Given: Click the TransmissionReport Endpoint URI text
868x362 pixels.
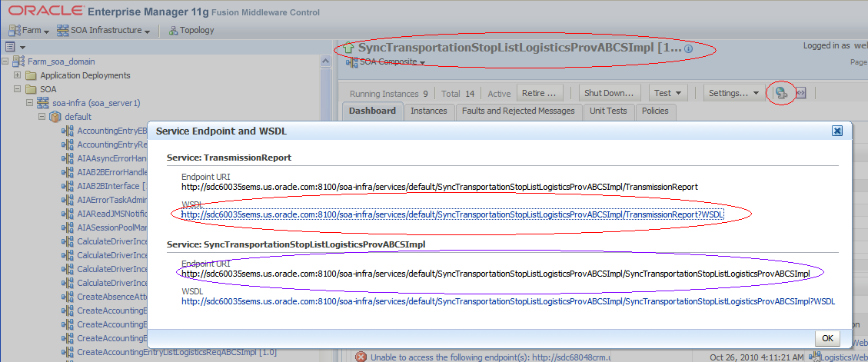Looking at the screenshot, I should tap(440, 187).
